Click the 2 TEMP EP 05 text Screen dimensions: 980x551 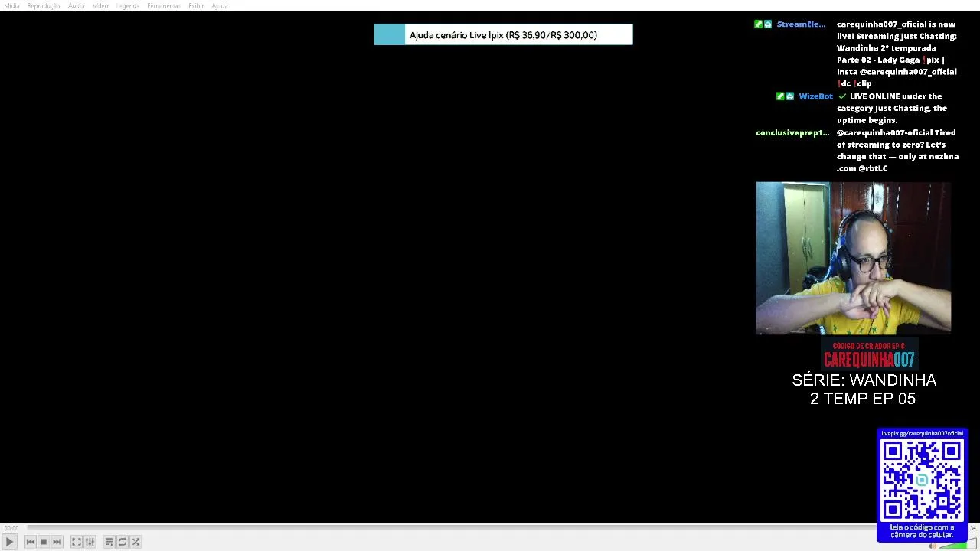click(x=863, y=399)
